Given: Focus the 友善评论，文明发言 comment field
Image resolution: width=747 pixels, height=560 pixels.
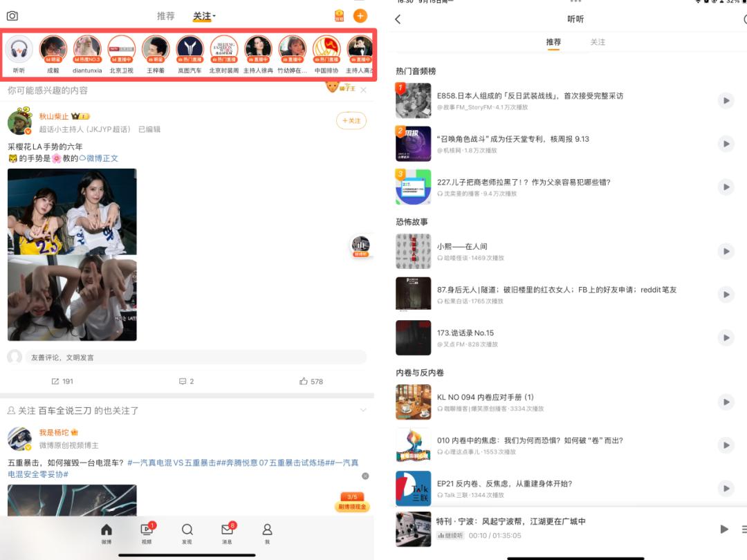Looking at the screenshot, I should coord(195,357).
